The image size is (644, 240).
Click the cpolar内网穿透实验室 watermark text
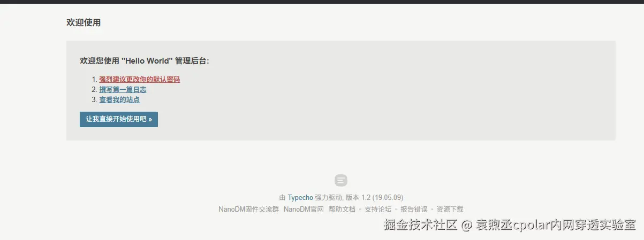(574, 225)
